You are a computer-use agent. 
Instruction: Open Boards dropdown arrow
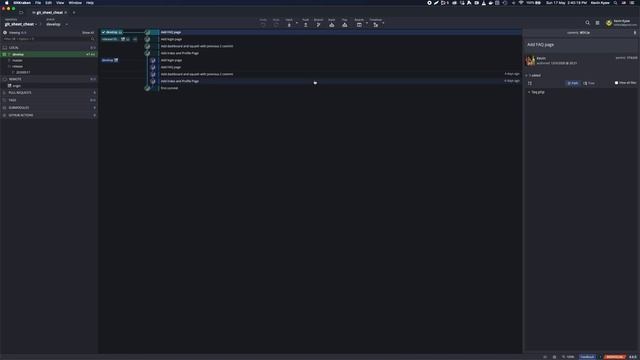[x=367, y=23]
